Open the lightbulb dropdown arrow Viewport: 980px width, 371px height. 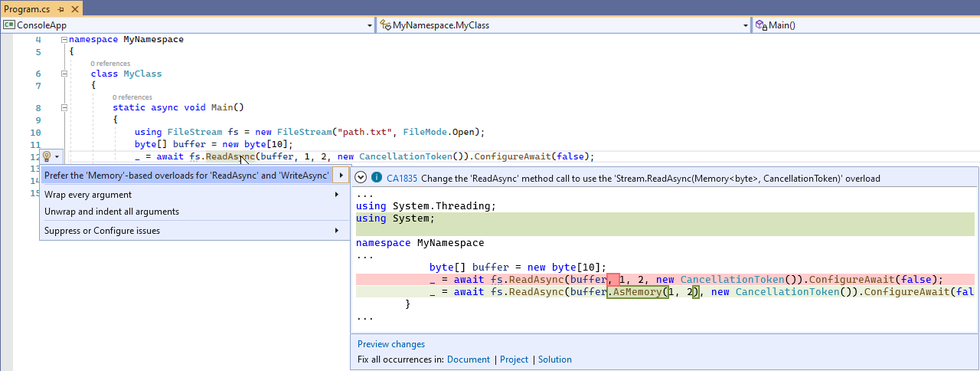(x=57, y=156)
